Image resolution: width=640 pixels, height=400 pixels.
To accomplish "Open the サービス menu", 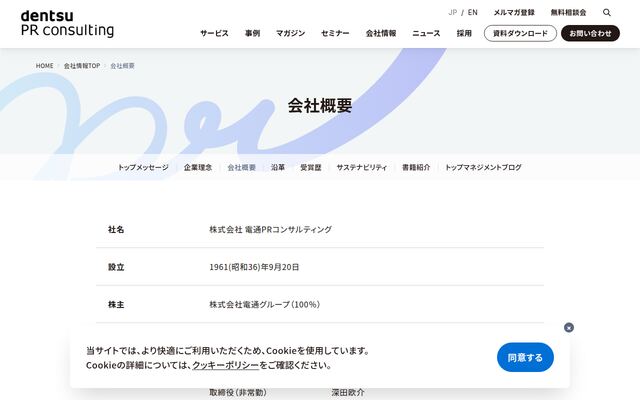I will (214, 33).
